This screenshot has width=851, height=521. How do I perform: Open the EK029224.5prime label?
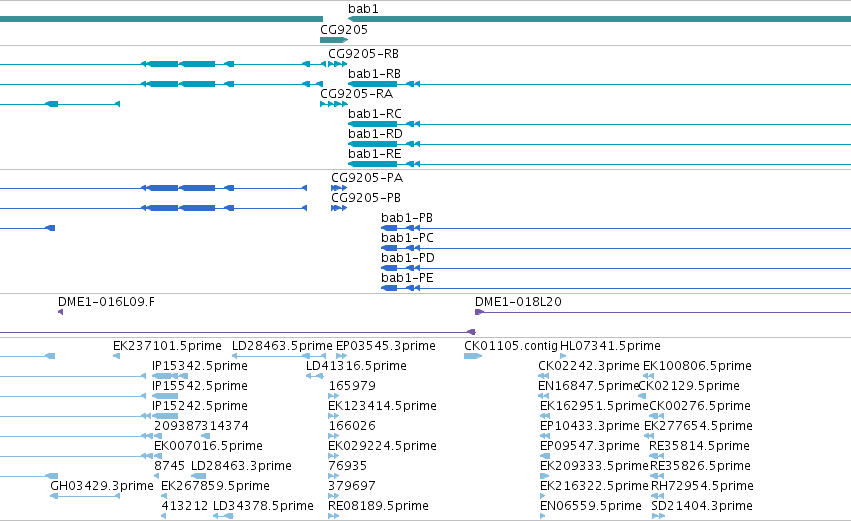383,447
